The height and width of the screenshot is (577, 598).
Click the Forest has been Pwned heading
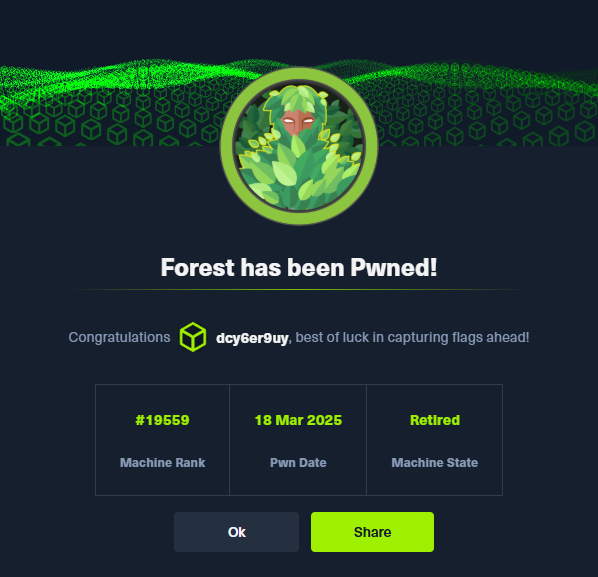point(299,267)
